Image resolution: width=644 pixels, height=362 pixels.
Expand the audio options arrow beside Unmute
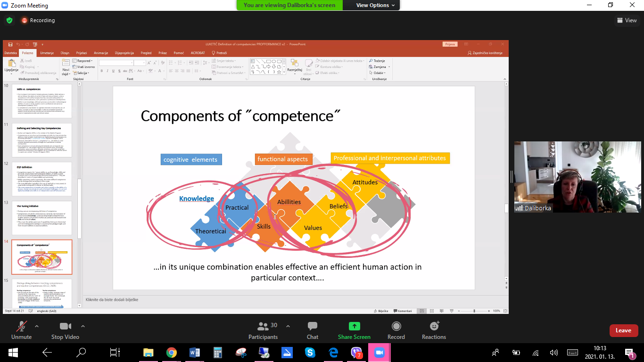pos(37,326)
